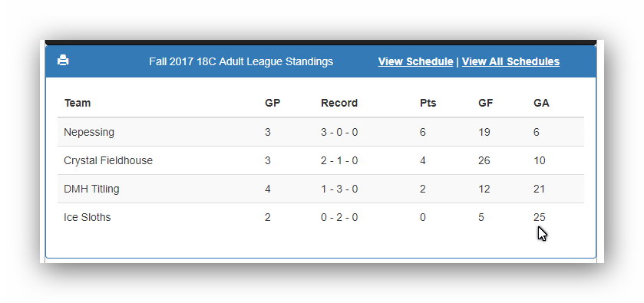Select the GF column header
This screenshot has height=303, width=644.
(x=485, y=103)
